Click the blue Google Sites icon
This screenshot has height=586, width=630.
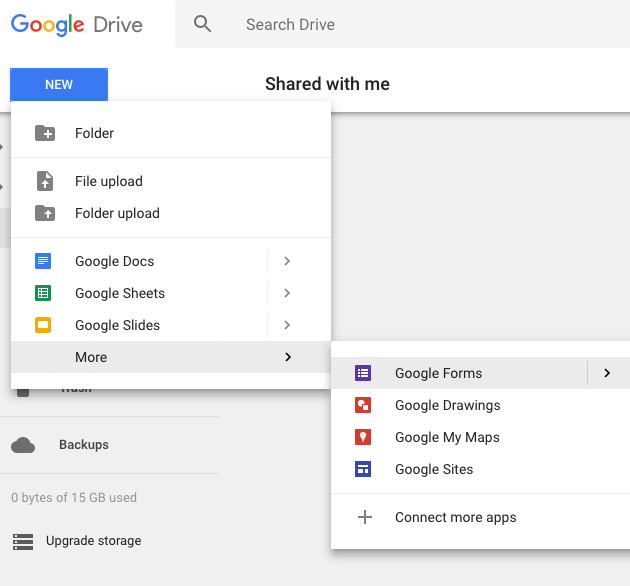(x=363, y=469)
